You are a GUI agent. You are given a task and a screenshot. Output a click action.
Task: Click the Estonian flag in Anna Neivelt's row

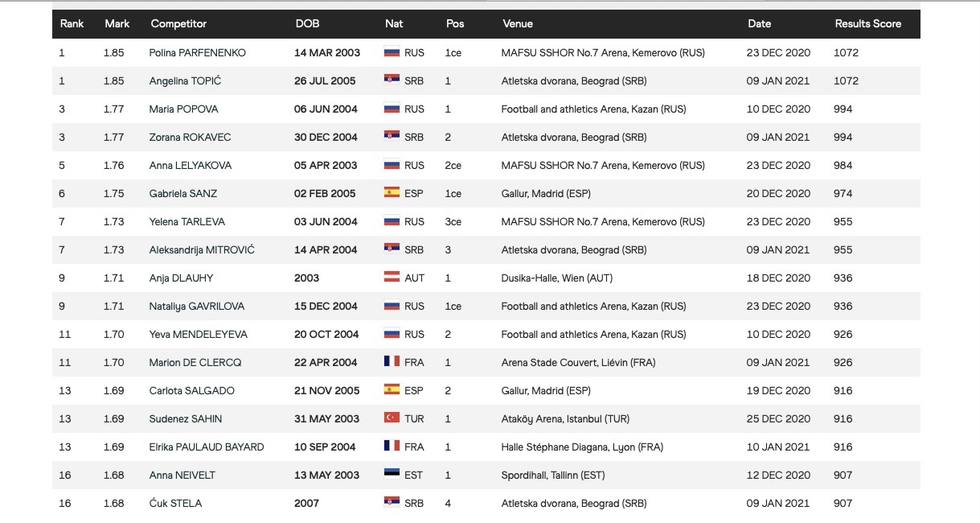click(x=392, y=475)
